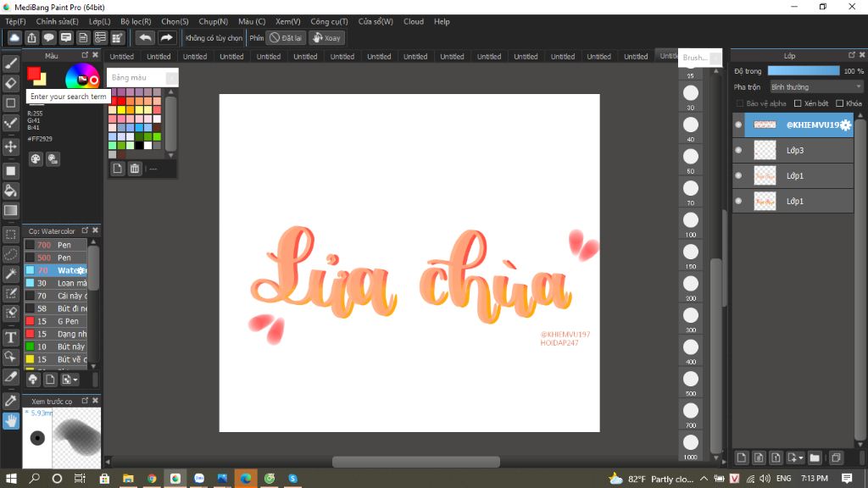This screenshot has height=488, width=868.
Task: Select the 30 Loan màu brush
Action: [x=55, y=283]
